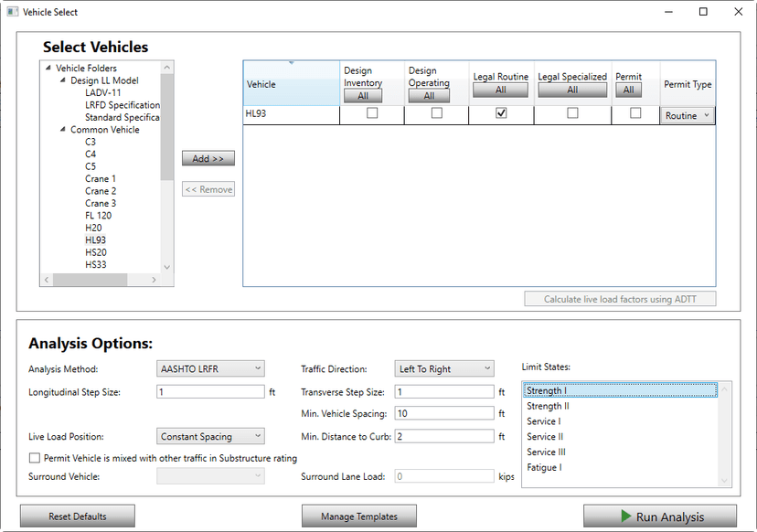Image resolution: width=757 pixels, height=532 pixels.
Task: Collapse the Design LL Model folder
Action: [63, 80]
